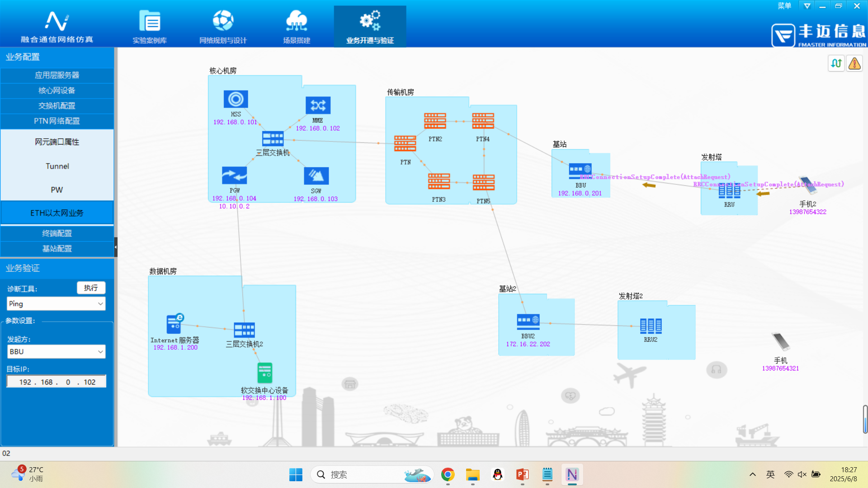Open the 菜单 dropdown arrow
The image size is (868, 488).
click(807, 6)
